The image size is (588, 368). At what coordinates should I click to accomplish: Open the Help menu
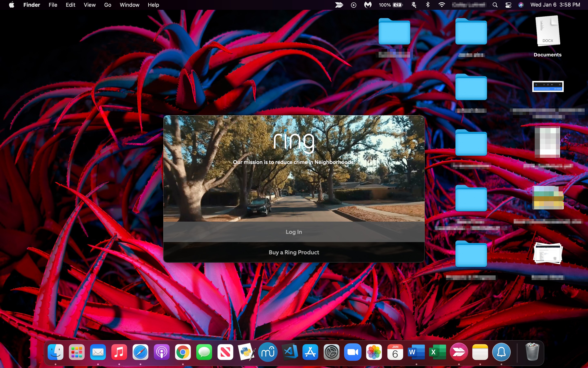(153, 5)
